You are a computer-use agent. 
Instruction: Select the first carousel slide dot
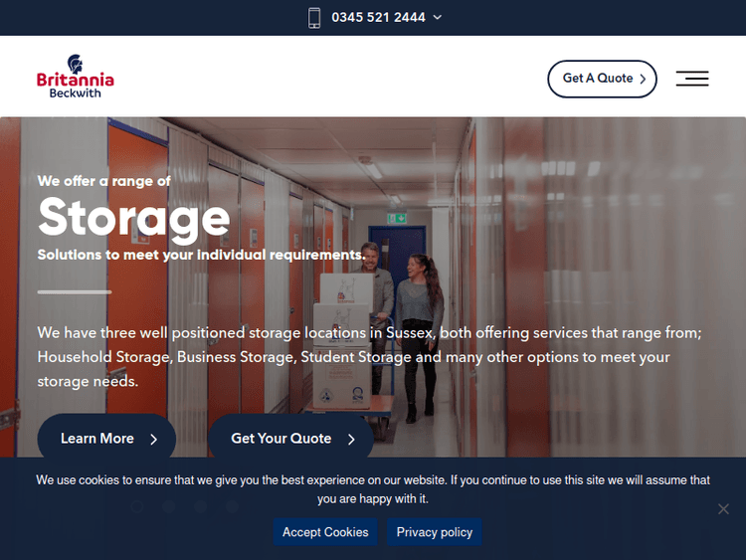(137, 506)
